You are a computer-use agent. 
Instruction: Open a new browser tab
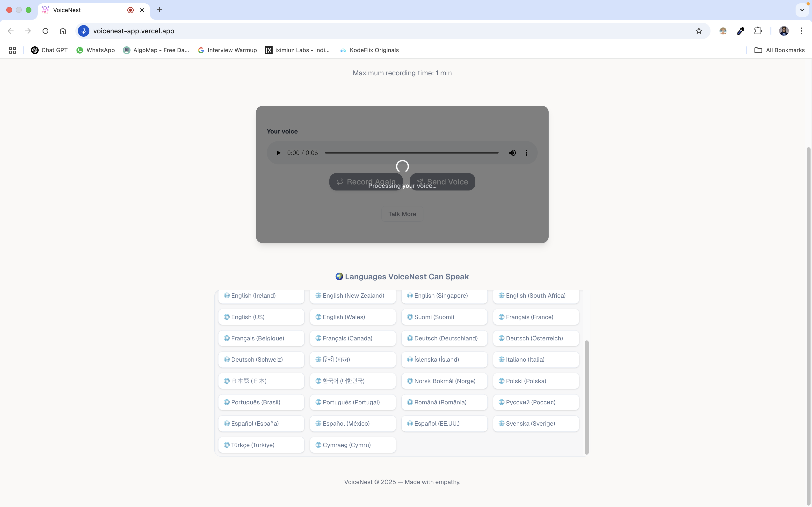pyautogui.click(x=159, y=10)
